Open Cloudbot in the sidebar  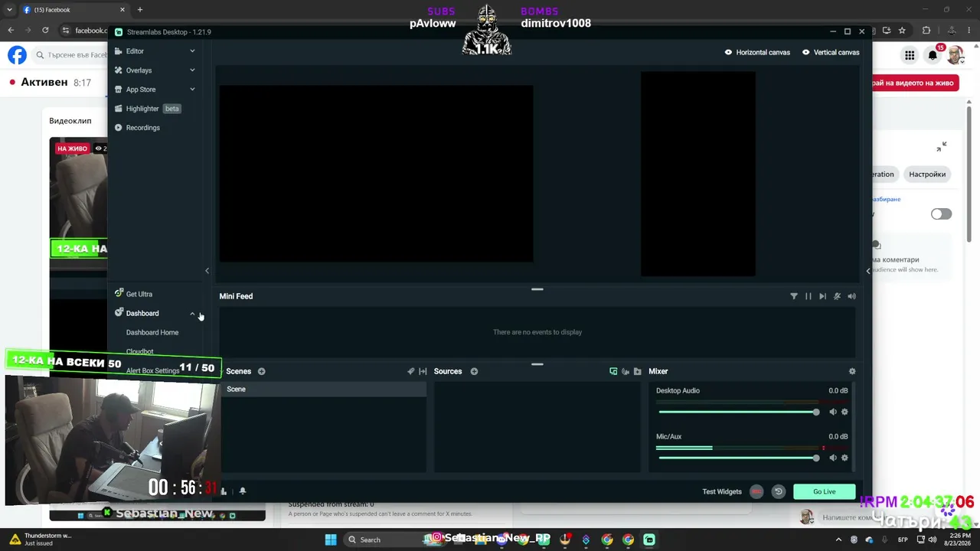point(139,351)
